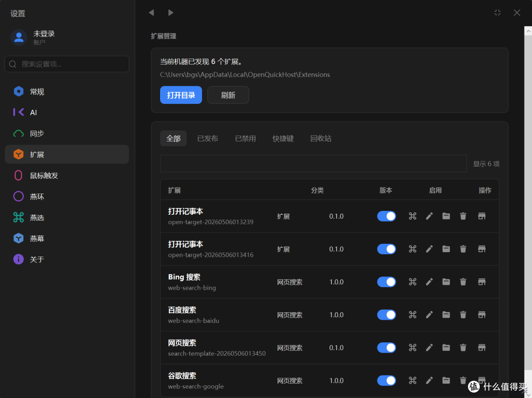Open 鼠标触发 settings section
532x398 pixels.
pyautogui.click(x=67, y=175)
